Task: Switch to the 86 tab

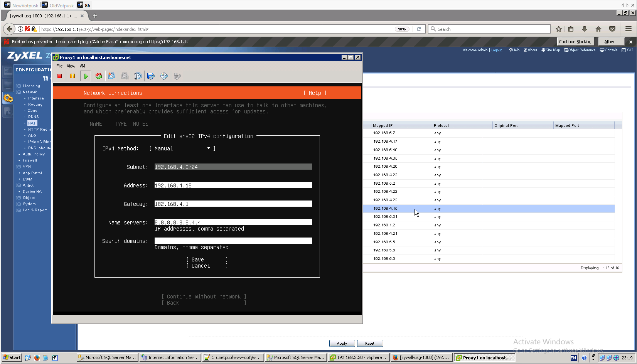Action: tap(84, 5)
